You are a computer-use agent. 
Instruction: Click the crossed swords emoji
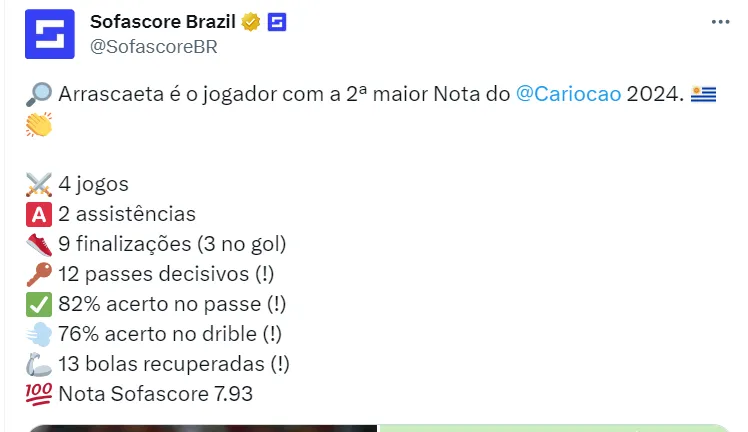point(38,184)
